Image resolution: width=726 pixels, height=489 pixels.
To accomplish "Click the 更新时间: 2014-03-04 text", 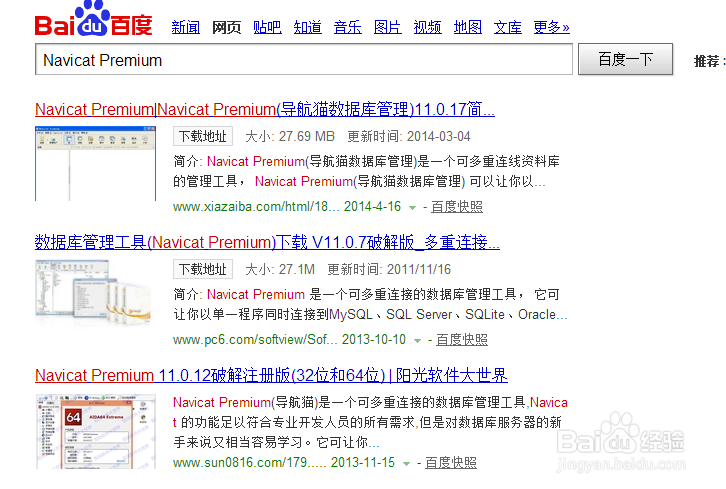I will tap(409, 137).
